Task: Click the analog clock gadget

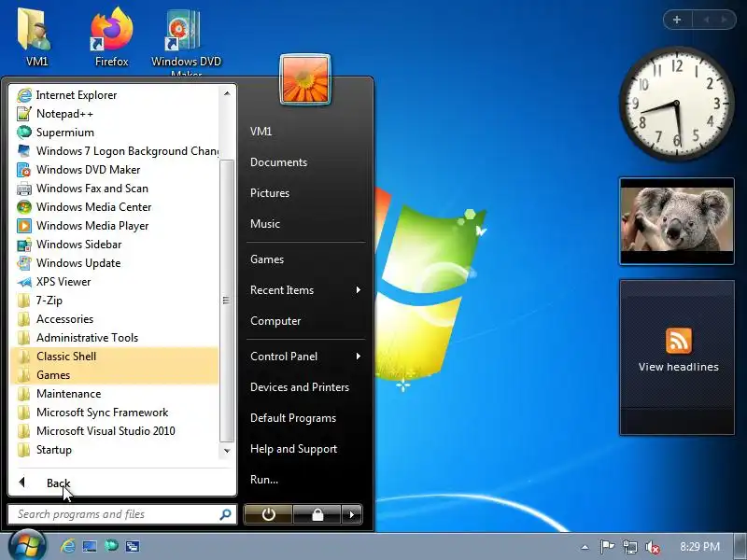Action: pyautogui.click(x=677, y=103)
